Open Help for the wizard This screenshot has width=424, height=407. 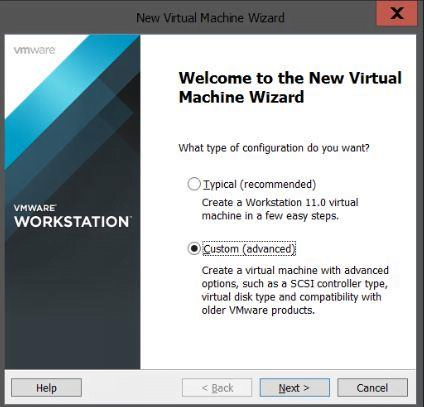[46, 388]
